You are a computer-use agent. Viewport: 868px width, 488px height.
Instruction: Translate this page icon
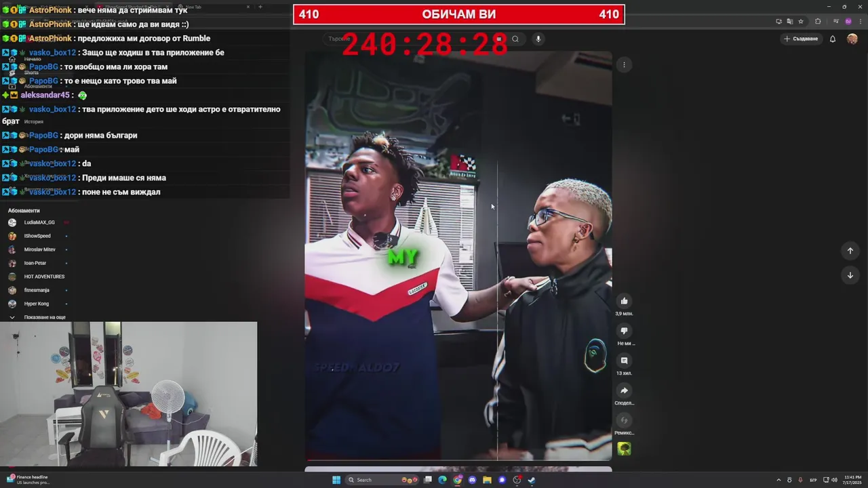[790, 21]
